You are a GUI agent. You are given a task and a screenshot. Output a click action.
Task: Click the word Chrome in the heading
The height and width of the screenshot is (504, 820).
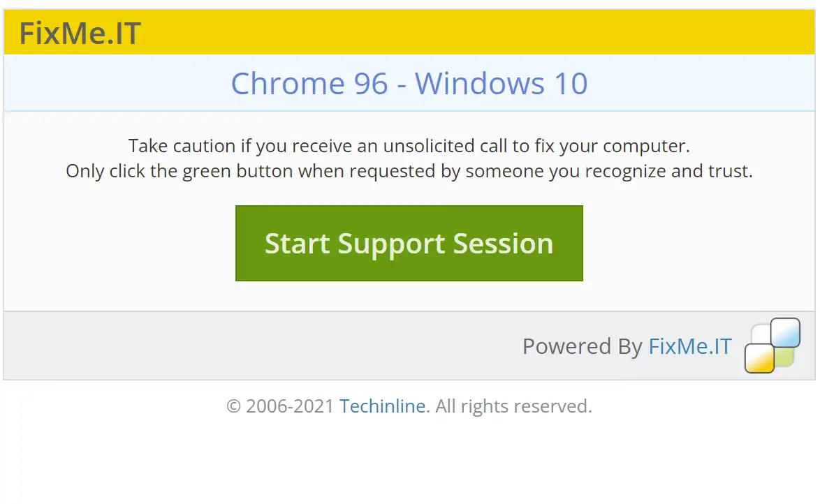(x=288, y=84)
